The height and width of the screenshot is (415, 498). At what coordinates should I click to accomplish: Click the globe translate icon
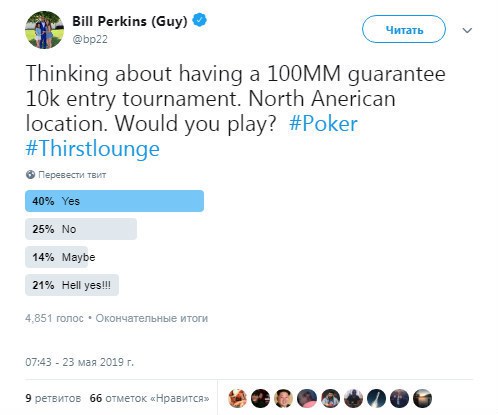coord(30,175)
